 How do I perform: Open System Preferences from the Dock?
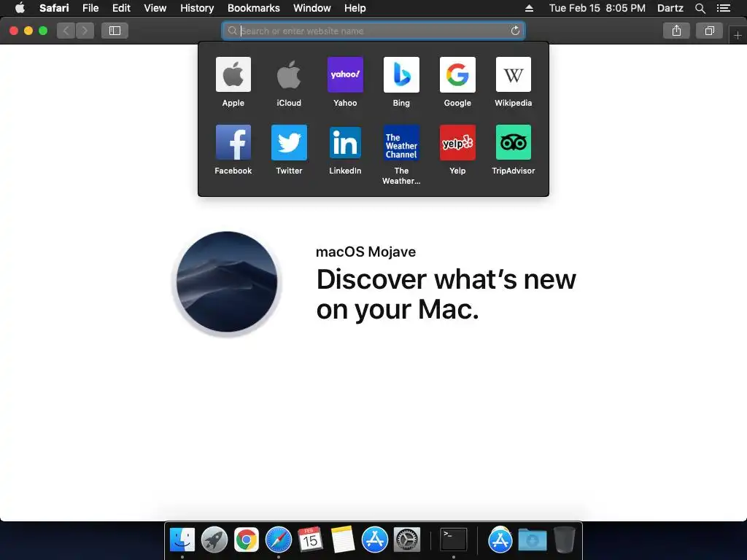click(406, 540)
